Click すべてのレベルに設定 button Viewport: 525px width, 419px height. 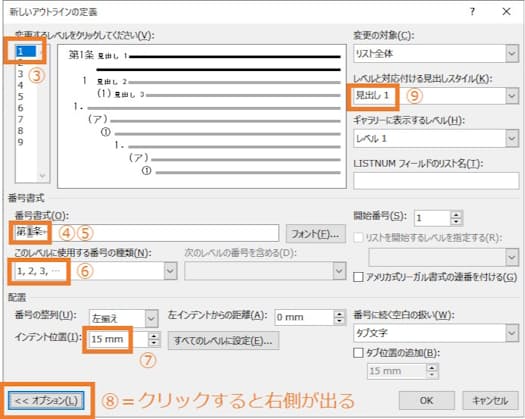(223, 341)
